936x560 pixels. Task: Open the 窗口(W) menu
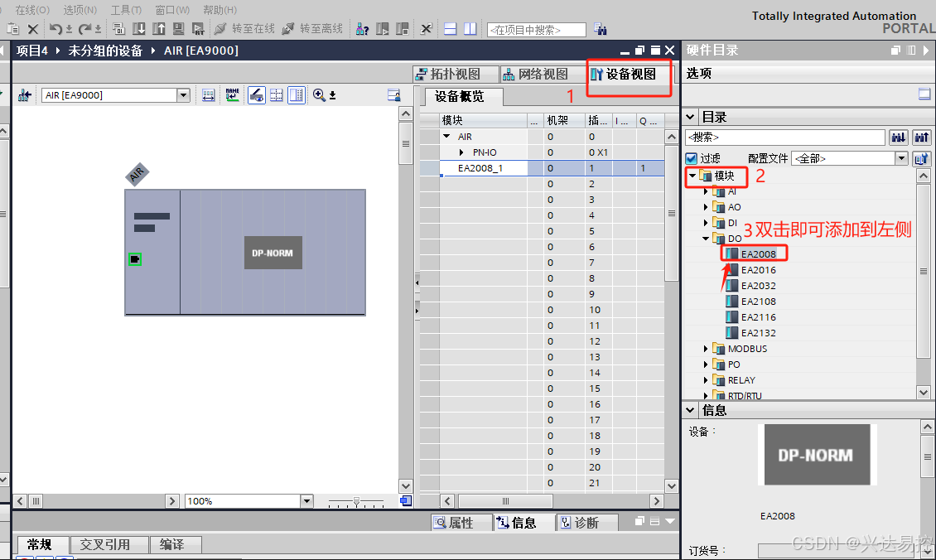pos(172,10)
